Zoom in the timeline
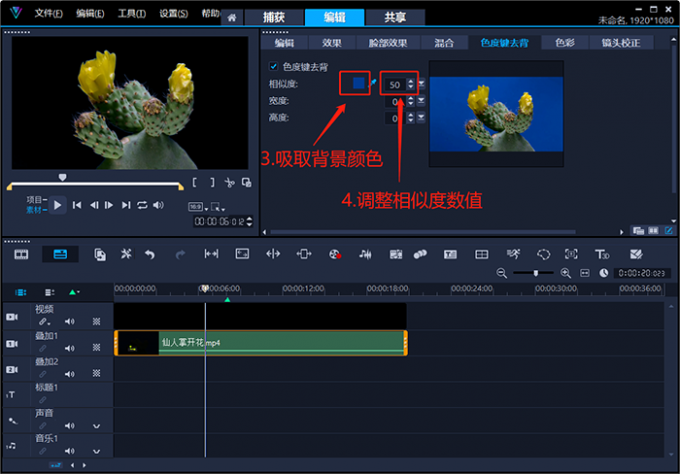Image resolution: width=680 pixels, height=474 pixels. [x=565, y=273]
